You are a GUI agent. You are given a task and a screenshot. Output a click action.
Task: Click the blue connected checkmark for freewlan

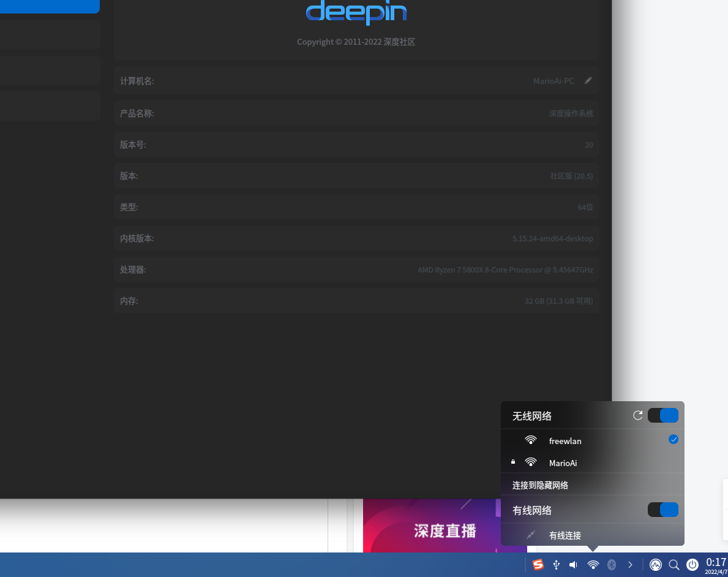674,439
